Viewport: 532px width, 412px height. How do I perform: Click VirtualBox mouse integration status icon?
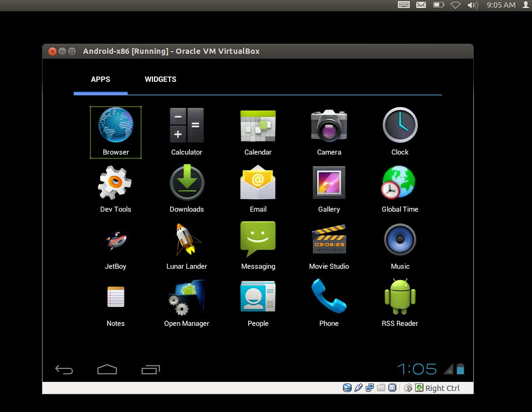tap(408, 388)
